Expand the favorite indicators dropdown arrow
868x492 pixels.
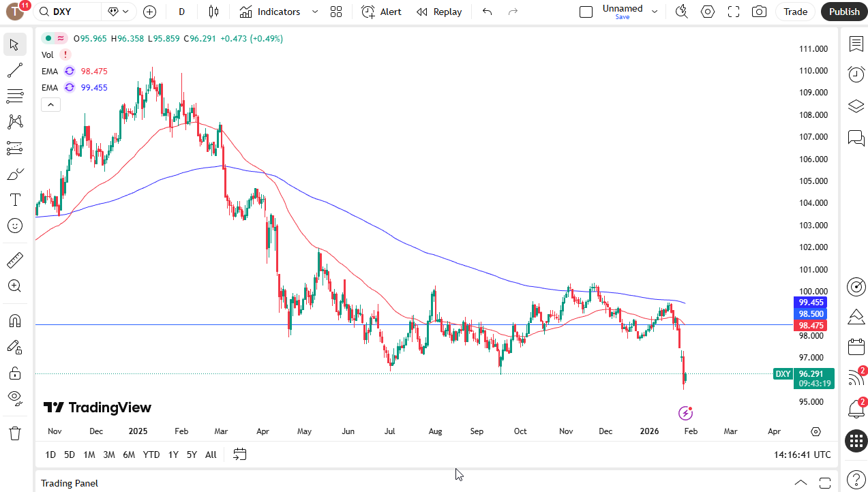pyautogui.click(x=314, y=12)
